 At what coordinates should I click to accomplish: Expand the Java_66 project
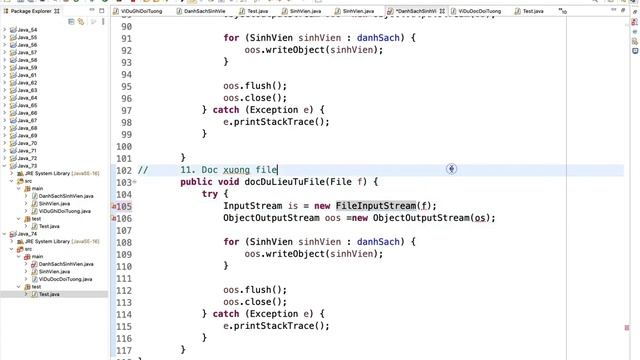5,113
